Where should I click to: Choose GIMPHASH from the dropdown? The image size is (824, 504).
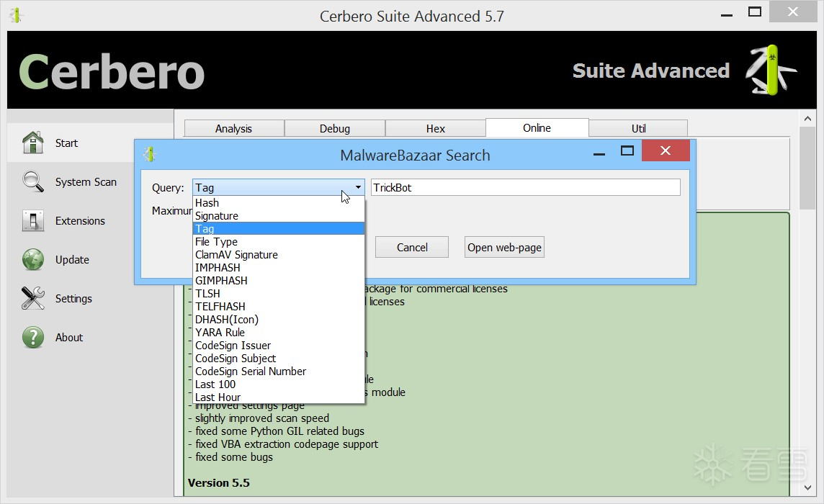[279, 281]
